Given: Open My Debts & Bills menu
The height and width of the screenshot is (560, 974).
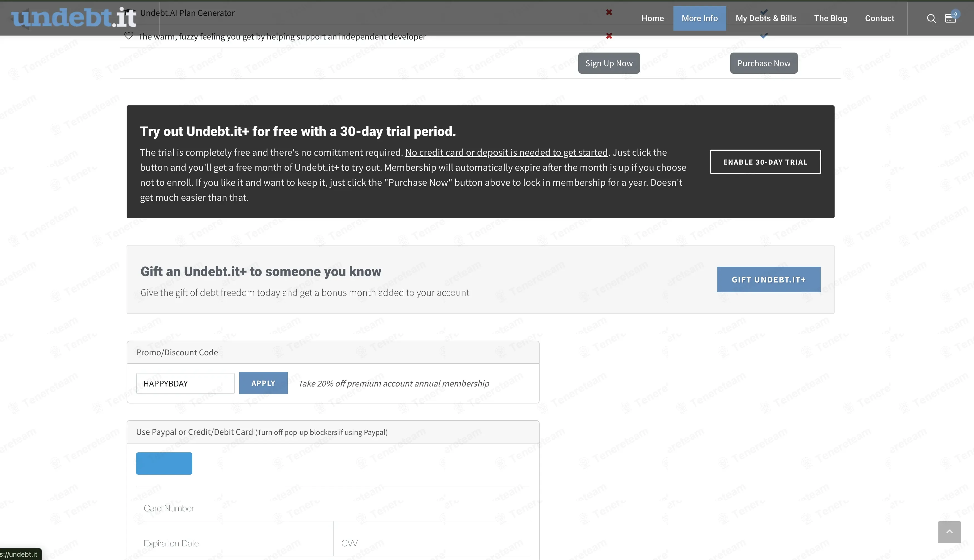Looking at the screenshot, I should click(x=765, y=18).
